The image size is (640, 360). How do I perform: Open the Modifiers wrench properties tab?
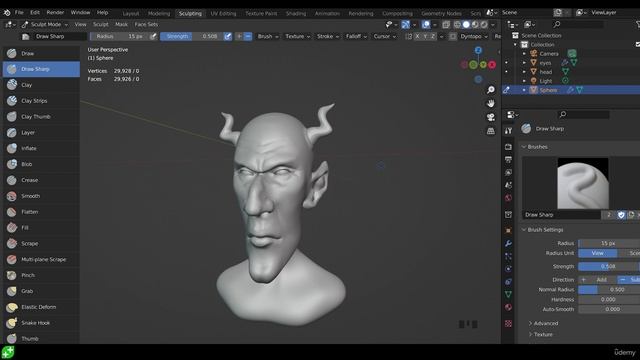pos(508,244)
